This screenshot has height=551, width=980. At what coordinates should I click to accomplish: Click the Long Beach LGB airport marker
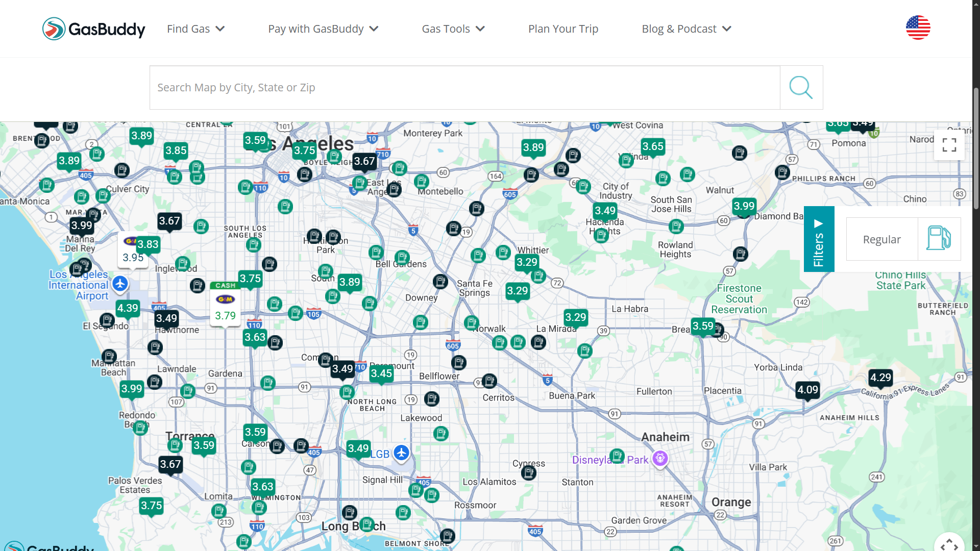(x=402, y=453)
